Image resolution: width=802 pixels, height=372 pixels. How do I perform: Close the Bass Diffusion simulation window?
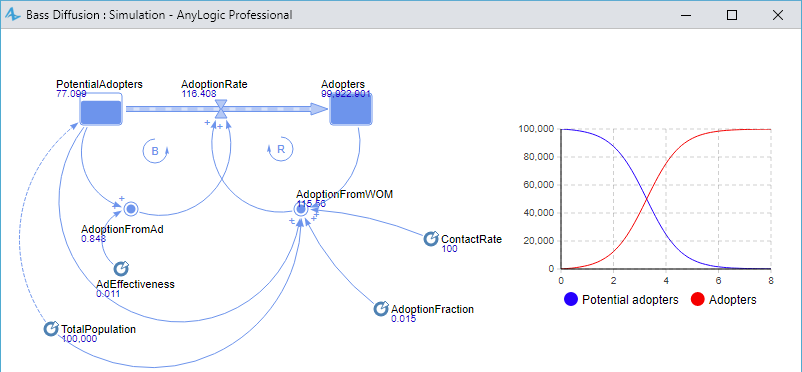tap(778, 15)
